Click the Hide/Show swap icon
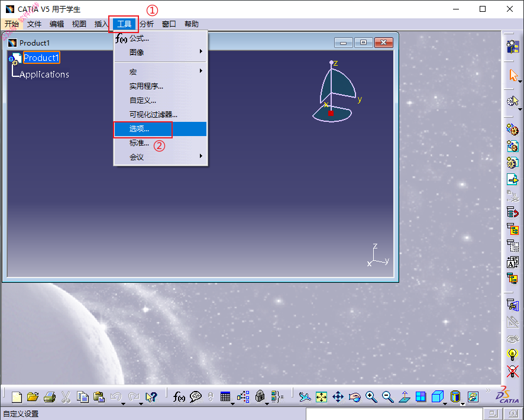Image resolution: width=524 pixels, height=420 pixels. coord(473,397)
